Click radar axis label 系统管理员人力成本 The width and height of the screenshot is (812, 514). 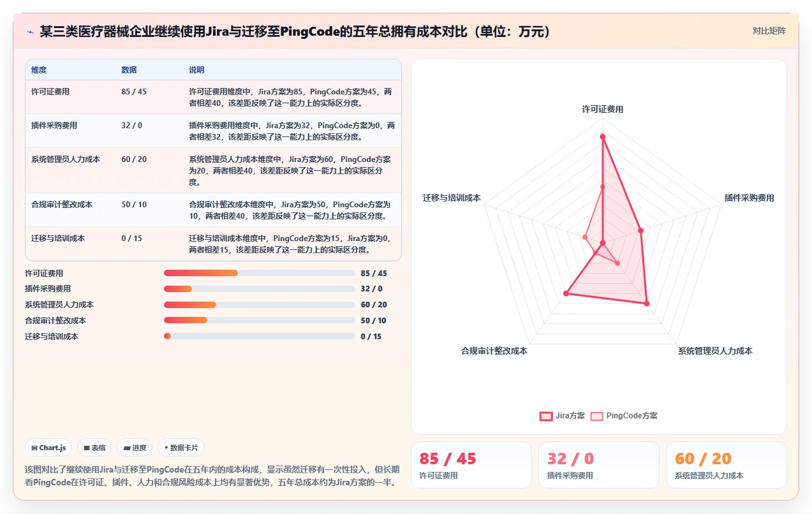pos(715,351)
